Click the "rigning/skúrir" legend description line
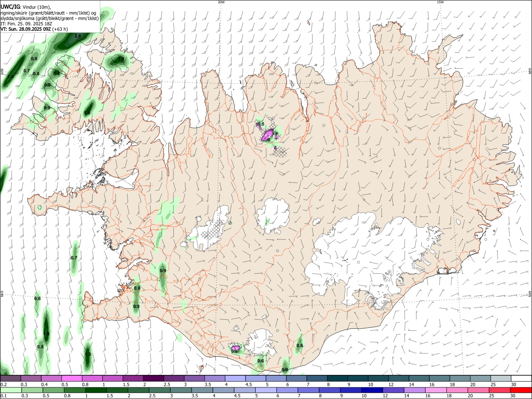532x399 pixels. [48, 12]
